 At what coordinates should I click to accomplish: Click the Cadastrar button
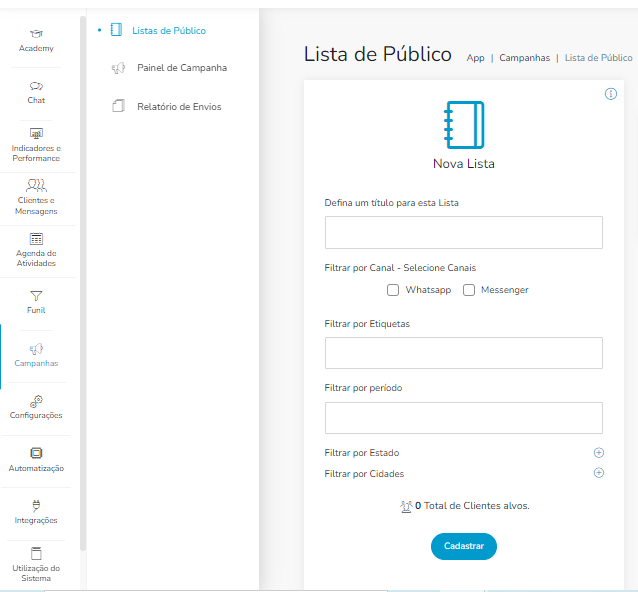coord(464,546)
